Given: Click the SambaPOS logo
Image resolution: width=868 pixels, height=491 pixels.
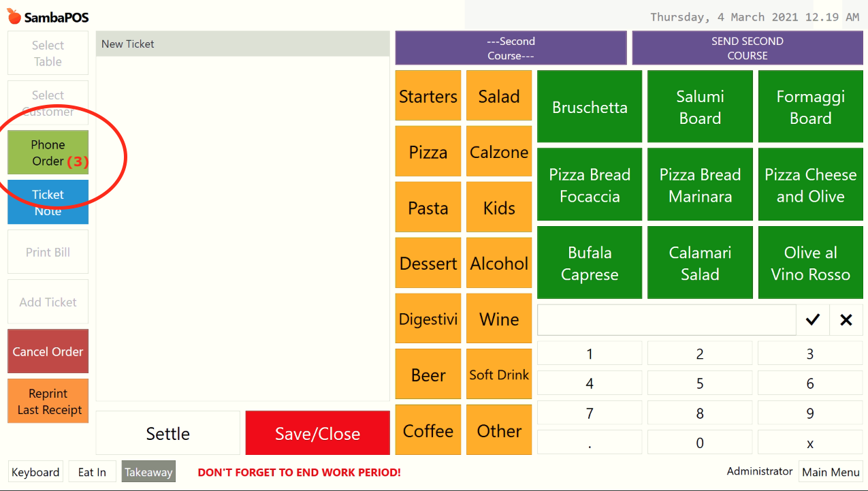Looking at the screenshot, I should point(48,16).
